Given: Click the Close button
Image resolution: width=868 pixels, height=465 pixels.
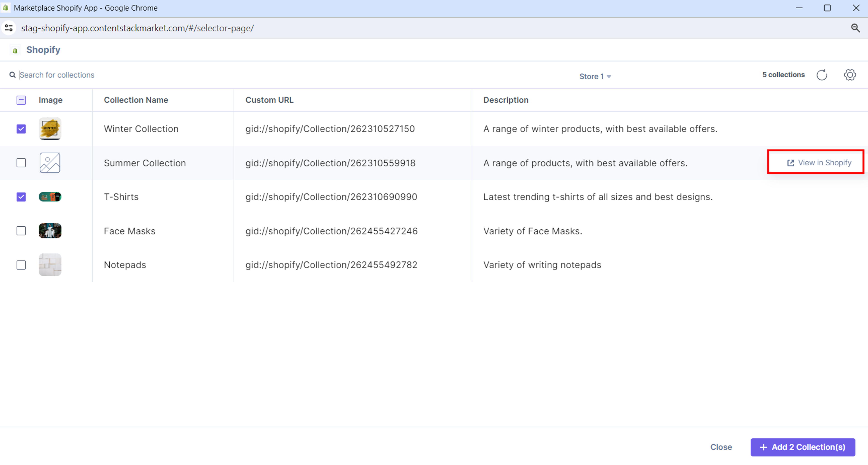Looking at the screenshot, I should (x=721, y=447).
